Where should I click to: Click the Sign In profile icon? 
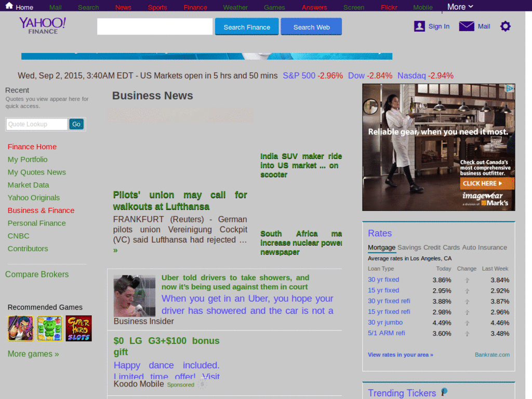[419, 26]
